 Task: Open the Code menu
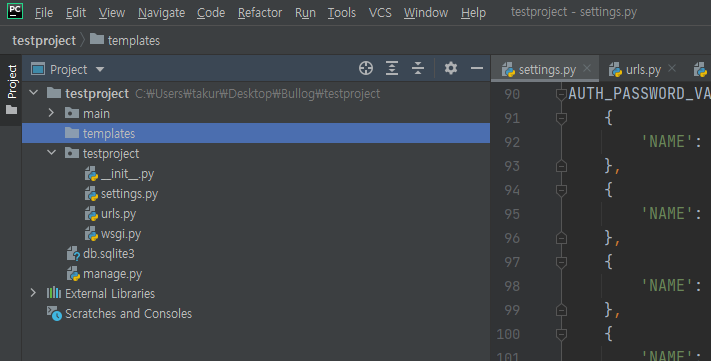pyautogui.click(x=211, y=13)
